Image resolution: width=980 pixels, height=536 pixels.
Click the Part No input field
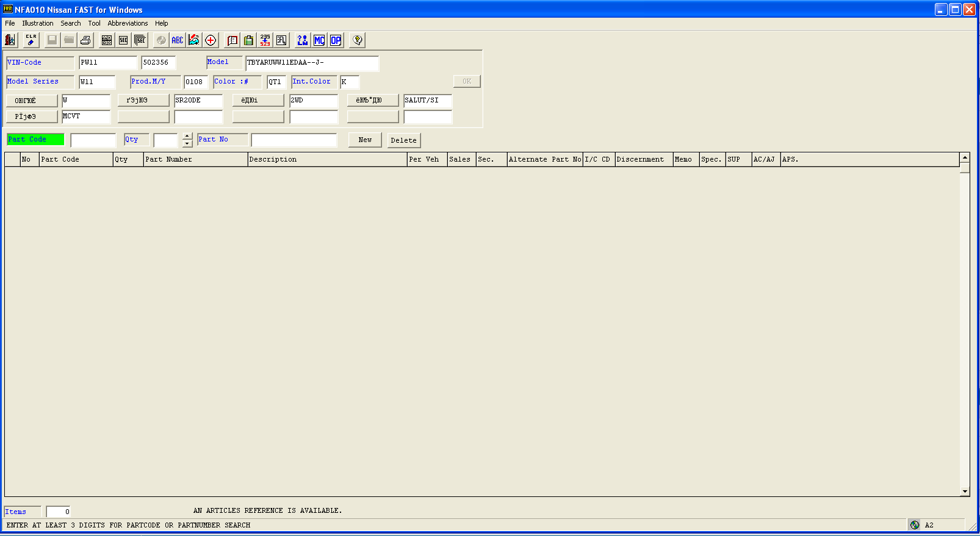coord(294,140)
